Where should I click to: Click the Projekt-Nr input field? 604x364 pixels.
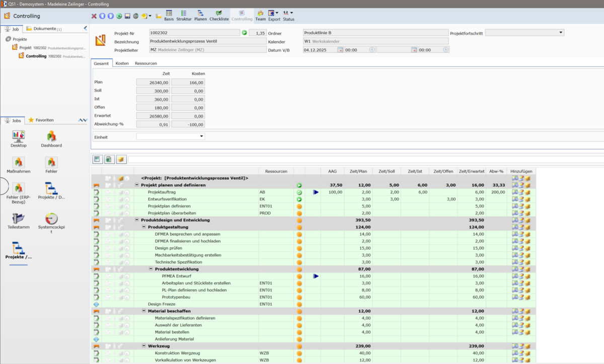(x=194, y=33)
